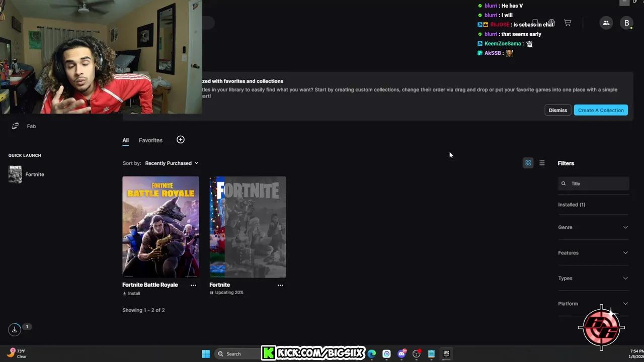Open Discord from taskbar
The image size is (644, 362).
[401, 354]
